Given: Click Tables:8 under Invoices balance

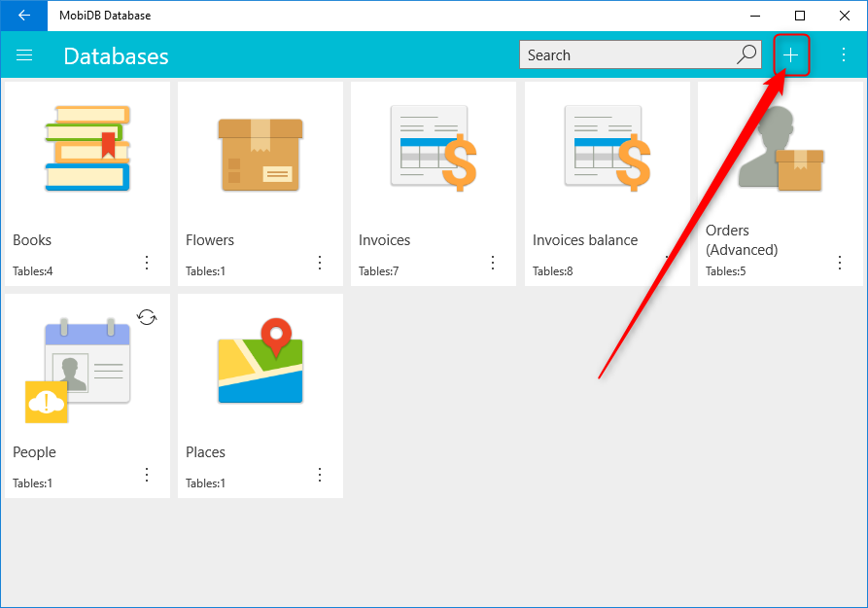Looking at the screenshot, I should 552,271.
